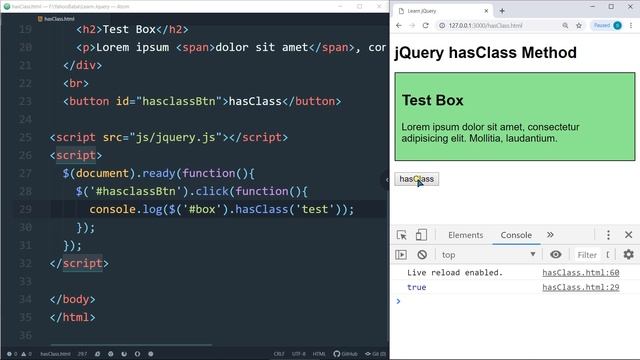Click the true output in the console
640x360 pixels.
pyautogui.click(x=416, y=287)
